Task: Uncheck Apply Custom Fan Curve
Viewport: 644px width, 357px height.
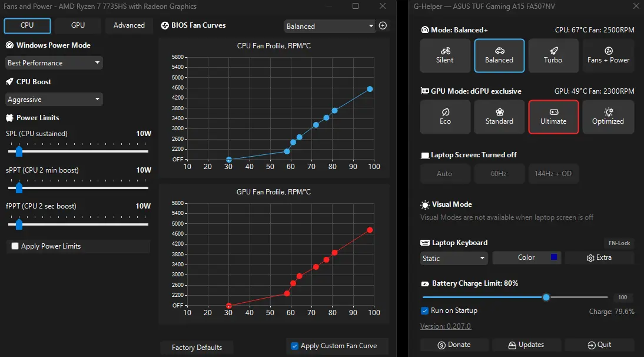Action: [x=294, y=346]
